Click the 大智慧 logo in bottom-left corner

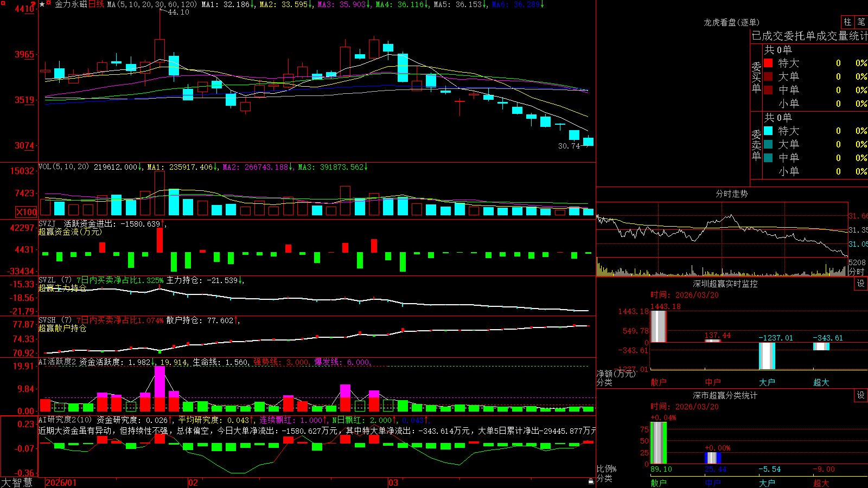coord(17,482)
